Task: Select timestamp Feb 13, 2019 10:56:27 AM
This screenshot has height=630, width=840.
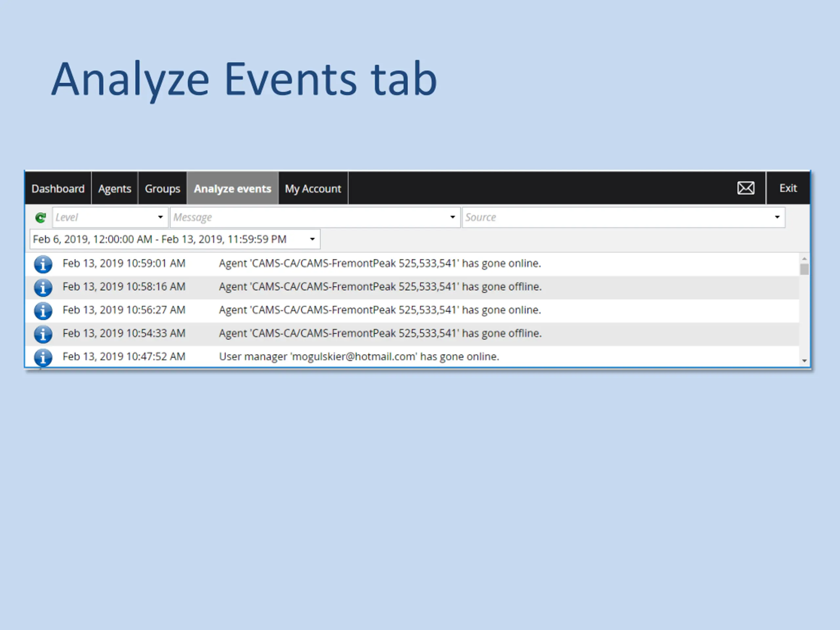Action: pyautogui.click(x=124, y=310)
